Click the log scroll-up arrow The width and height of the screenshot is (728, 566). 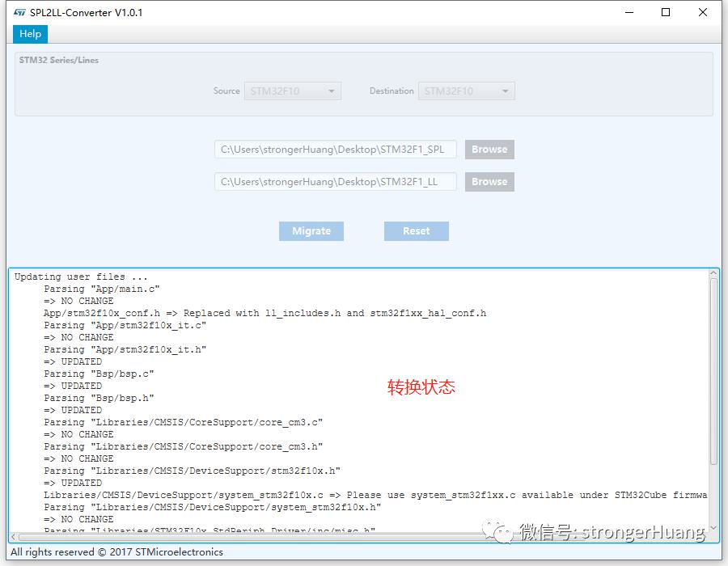pyautogui.click(x=713, y=274)
